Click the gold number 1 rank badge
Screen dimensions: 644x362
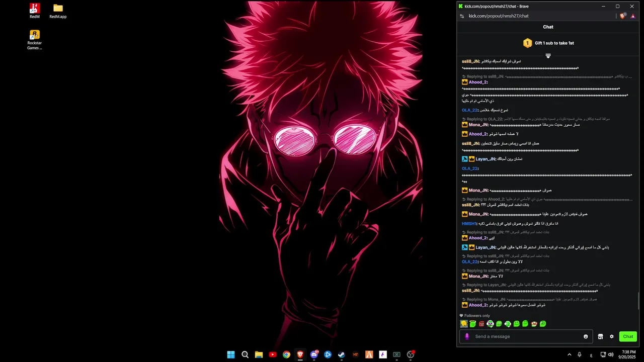(x=527, y=43)
